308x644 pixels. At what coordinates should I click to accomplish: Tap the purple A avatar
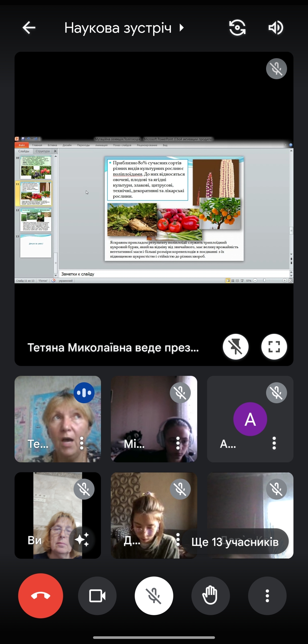tap(250, 419)
